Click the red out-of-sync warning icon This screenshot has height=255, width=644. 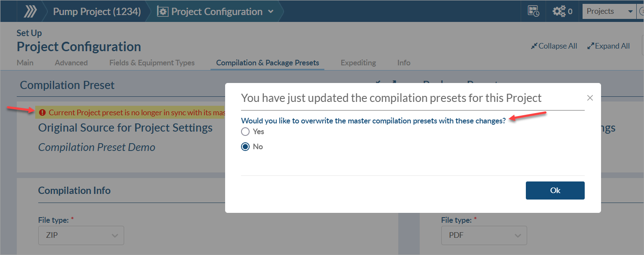click(42, 113)
